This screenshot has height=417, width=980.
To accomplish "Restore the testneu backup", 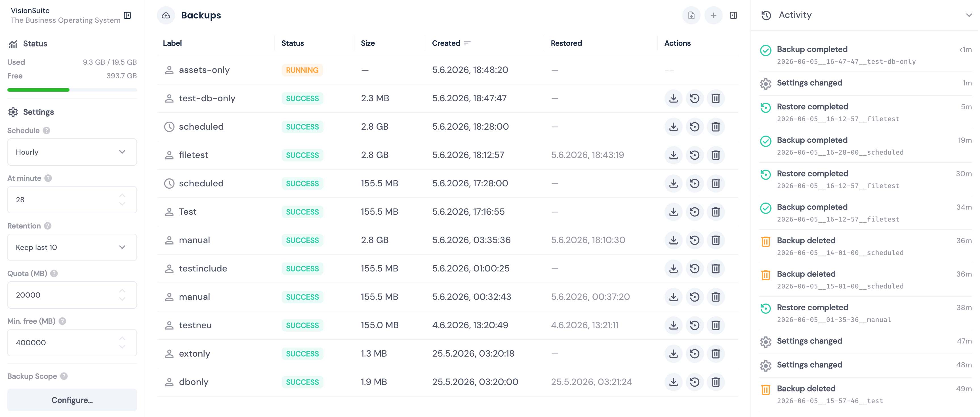I will tap(695, 325).
